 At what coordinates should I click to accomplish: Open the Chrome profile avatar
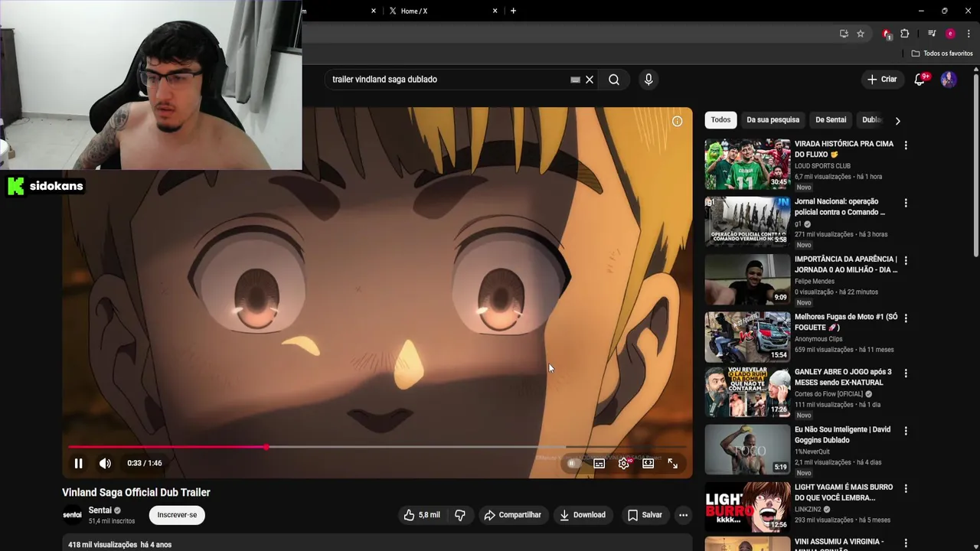(950, 34)
